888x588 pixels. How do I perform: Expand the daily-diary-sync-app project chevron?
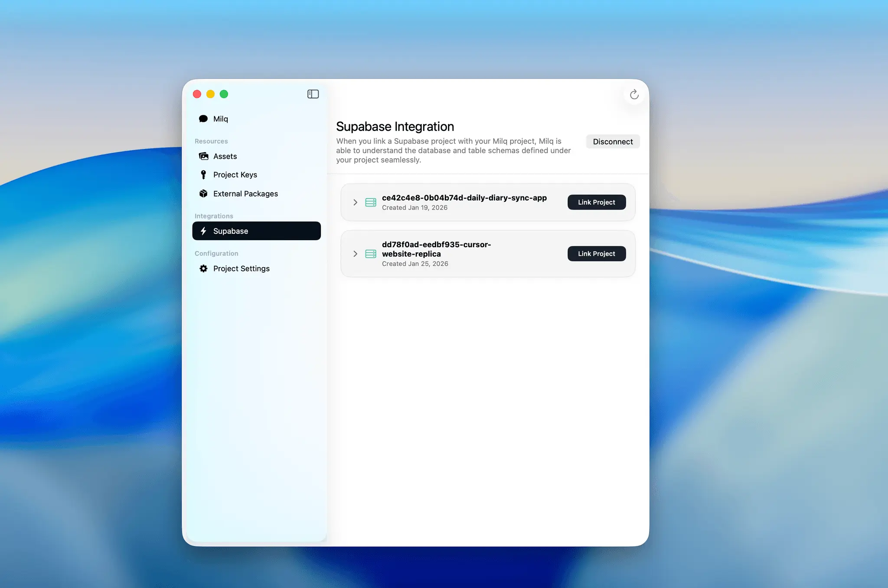pyautogui.click(x=355, y=203)
